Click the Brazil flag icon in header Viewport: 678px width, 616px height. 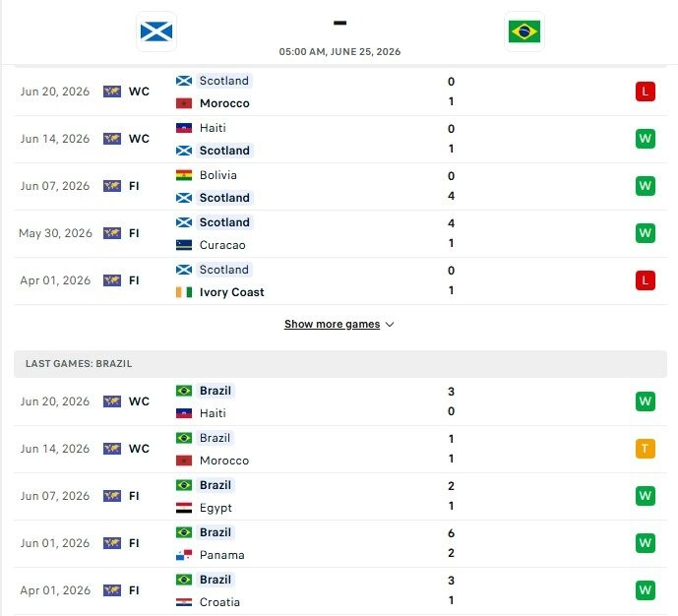[x=524, y=31]
